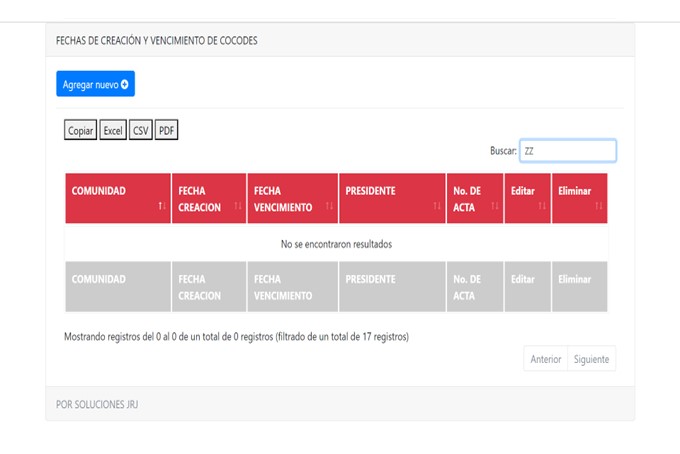Click sort arrows icon in Eliminar header
Viewport: 680px width, 454px height.
(598, 206)
